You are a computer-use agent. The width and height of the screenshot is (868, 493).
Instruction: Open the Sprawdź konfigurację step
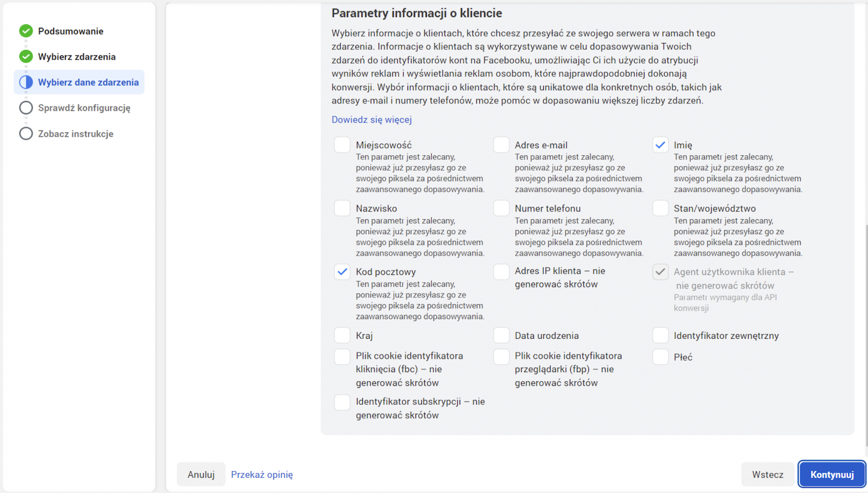click(x=84, y=108)
